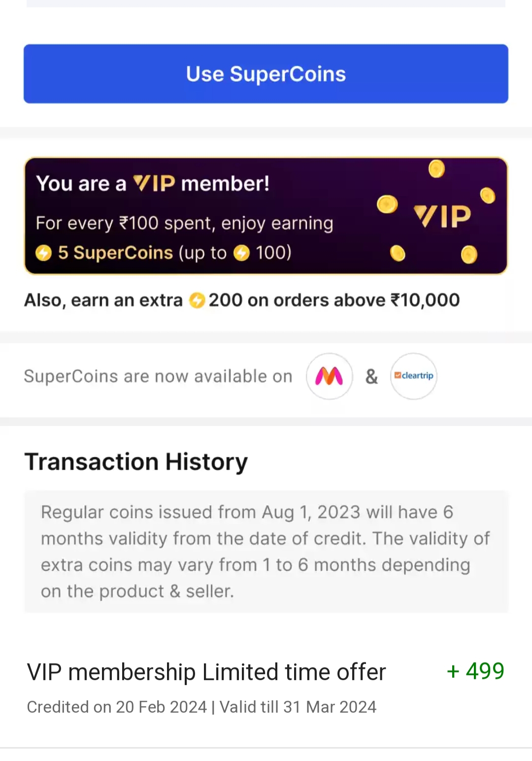Tap the coin icon beside '200 on orders'
Image resolution: width=532 pixels, height=761 pixels.
coord(197,300)
